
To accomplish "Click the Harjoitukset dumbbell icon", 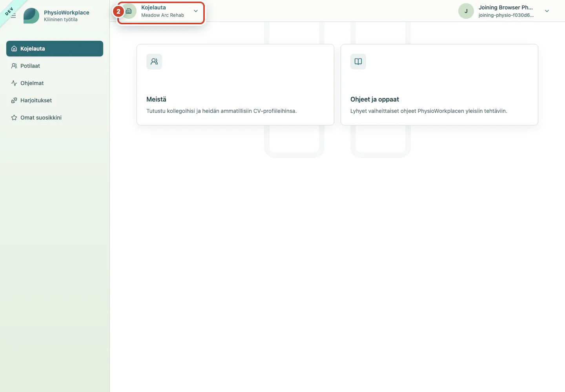I will tap(14, 100).
